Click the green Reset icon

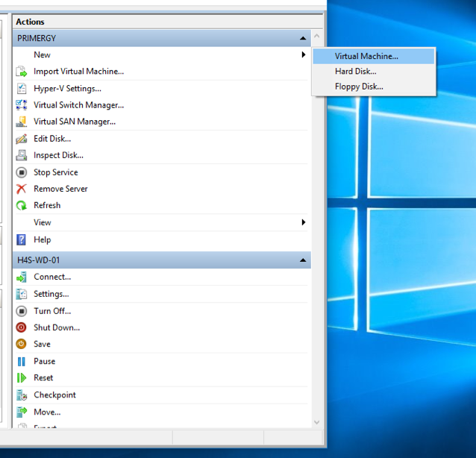(x=21, y=378)
